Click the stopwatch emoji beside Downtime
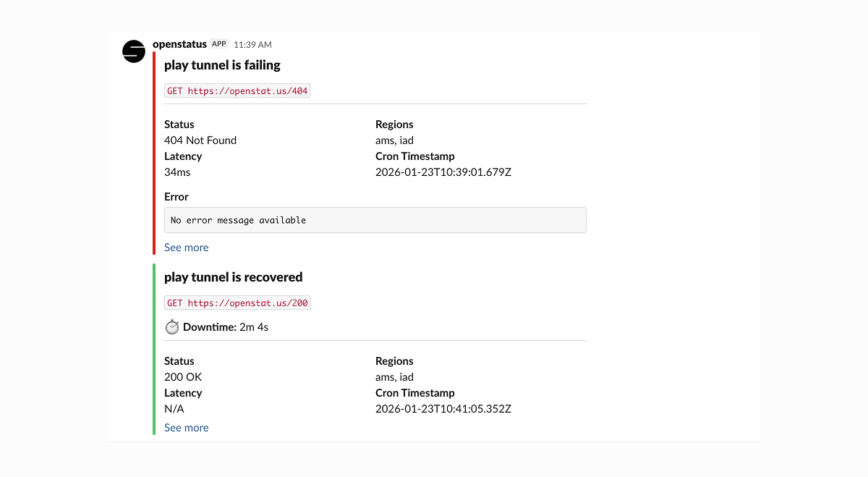The height and width of the screenshot is (477, 868). pyautogui.click(x=172, y=327)
